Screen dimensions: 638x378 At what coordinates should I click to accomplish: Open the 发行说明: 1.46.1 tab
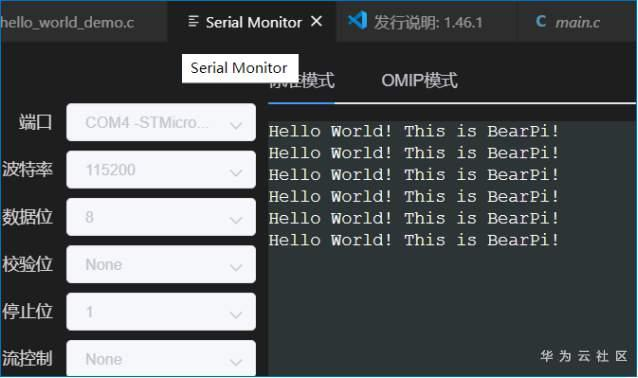(x=427, y=22)
